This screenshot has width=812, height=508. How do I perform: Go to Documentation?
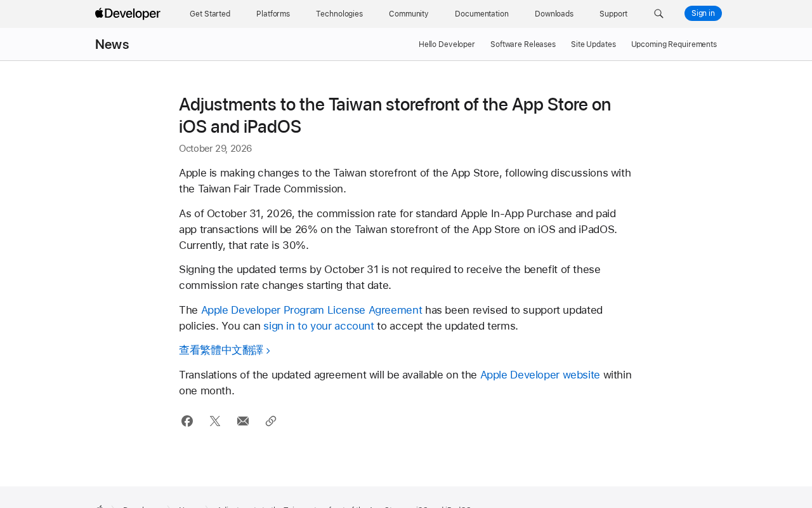click(481, 13)
